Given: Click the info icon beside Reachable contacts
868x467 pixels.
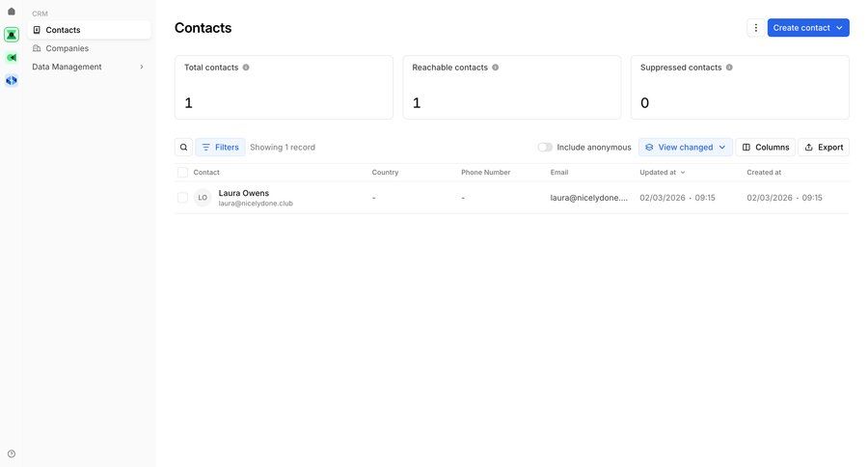Looking at the screenshot, I should coord(496,67).
